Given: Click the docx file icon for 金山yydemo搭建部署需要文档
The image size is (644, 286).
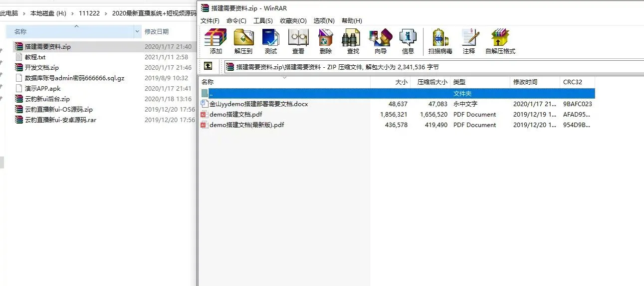Looking at the screenshot, I should coord(205,104).
